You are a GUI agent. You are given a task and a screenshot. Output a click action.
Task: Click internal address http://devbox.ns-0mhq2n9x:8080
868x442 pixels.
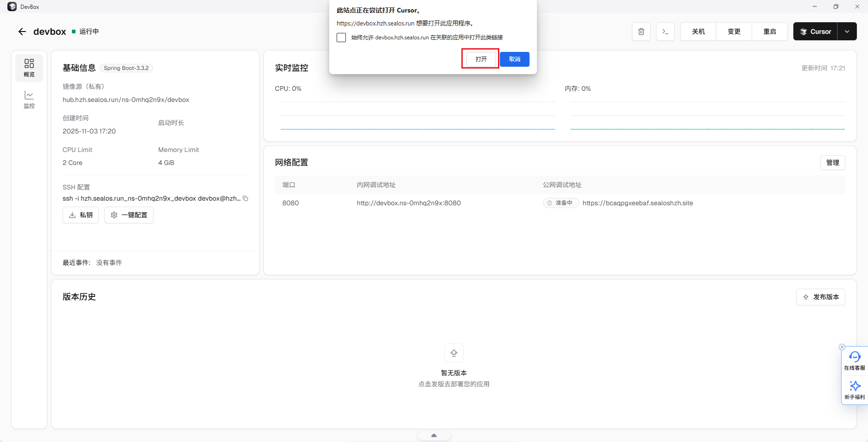click(408, 203)
